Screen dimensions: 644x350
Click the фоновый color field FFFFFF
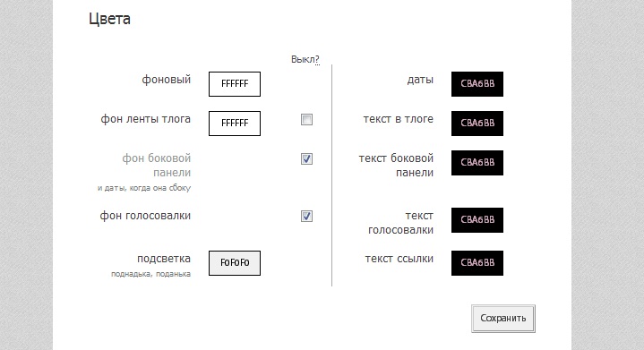235,84
